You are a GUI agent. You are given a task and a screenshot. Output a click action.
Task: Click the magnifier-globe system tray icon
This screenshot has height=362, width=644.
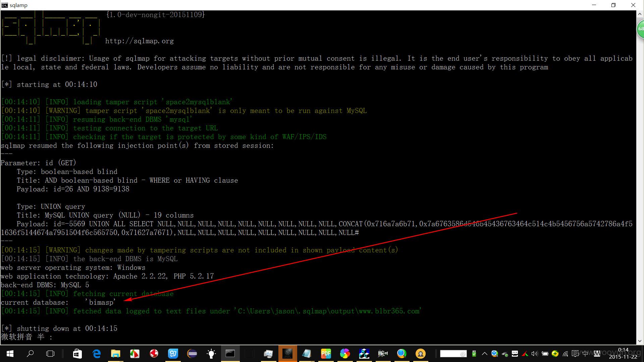point(494,354)
